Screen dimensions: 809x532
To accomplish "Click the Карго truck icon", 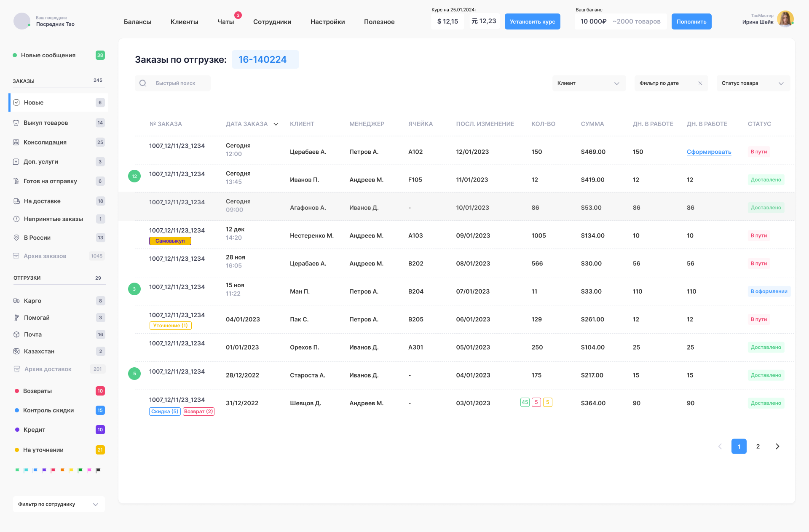I will [16, 301].
